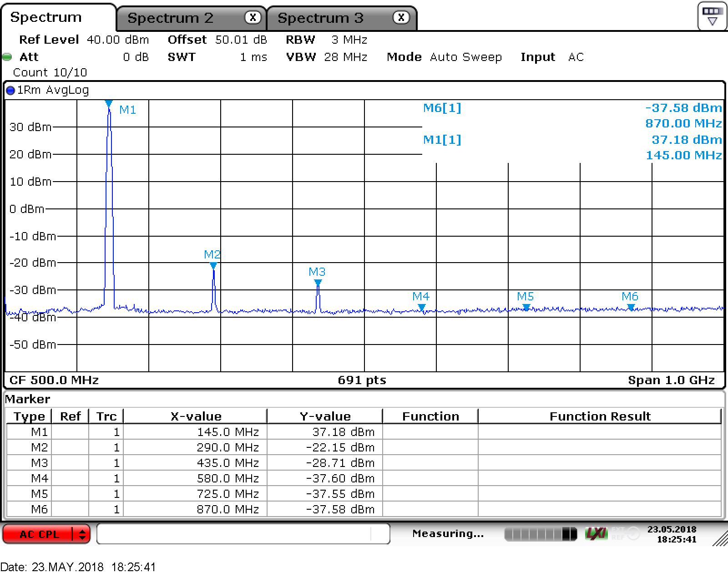Select the M4 marker on the trace
Viewport: 728px width, 588px height.
click(x=422, y=308)
